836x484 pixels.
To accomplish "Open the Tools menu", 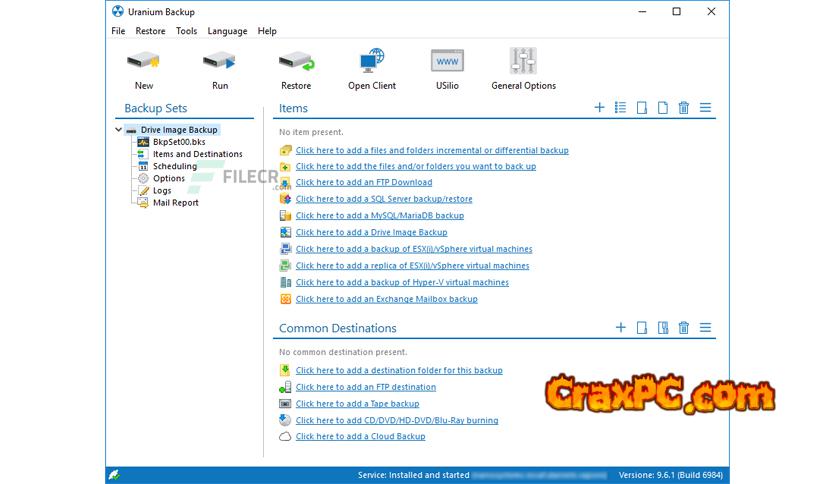I will coord(186,31).
